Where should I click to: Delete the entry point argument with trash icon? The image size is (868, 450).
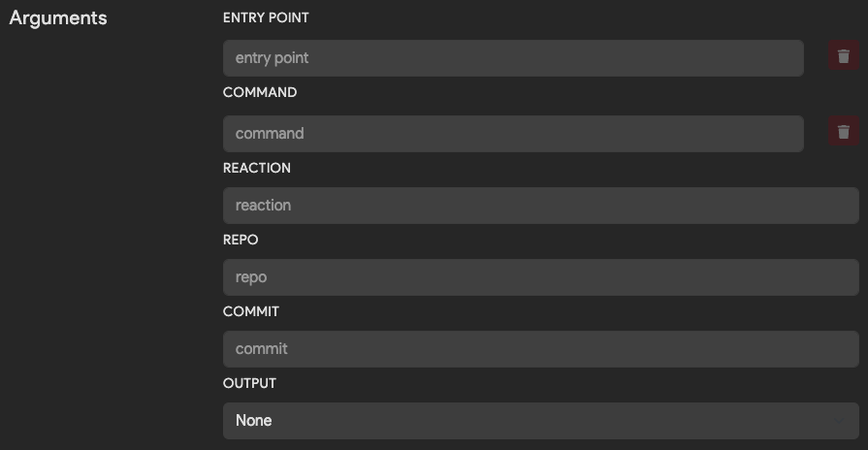pyautogui.click(x=843, y=56)
